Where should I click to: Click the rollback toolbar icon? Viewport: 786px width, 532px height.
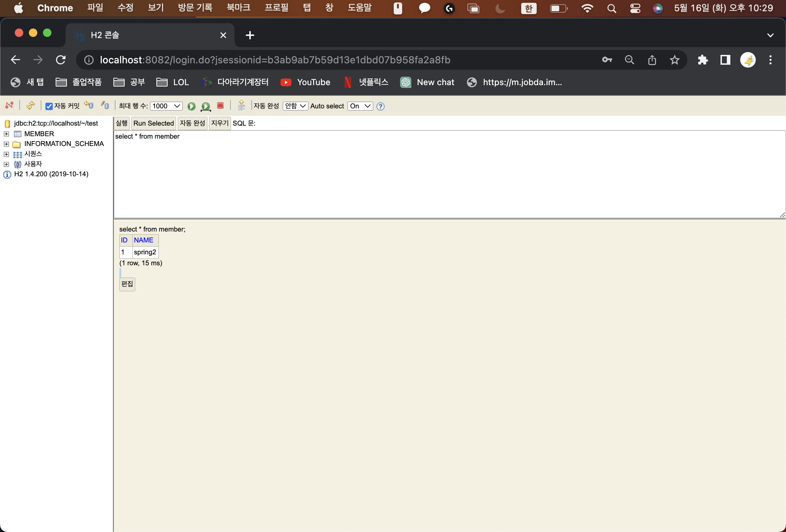pyautogui.click(x=89, y=106)
